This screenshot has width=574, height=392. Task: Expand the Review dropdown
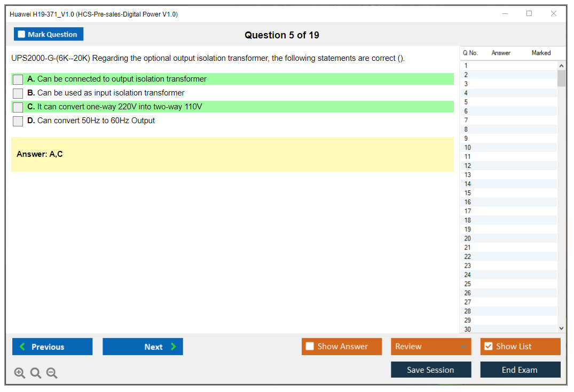point(463,347)
